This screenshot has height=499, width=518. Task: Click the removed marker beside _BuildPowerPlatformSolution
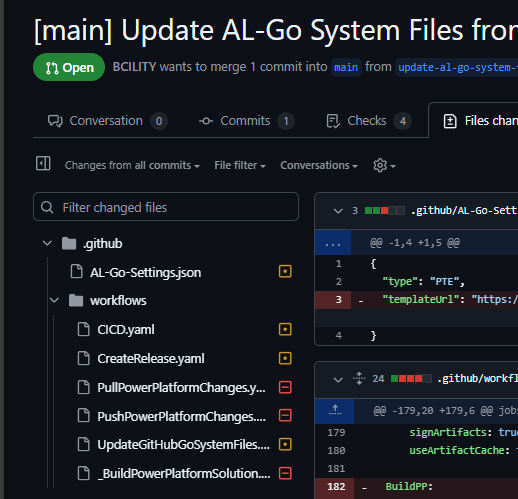pyautogui.click(x=285, y=473)
